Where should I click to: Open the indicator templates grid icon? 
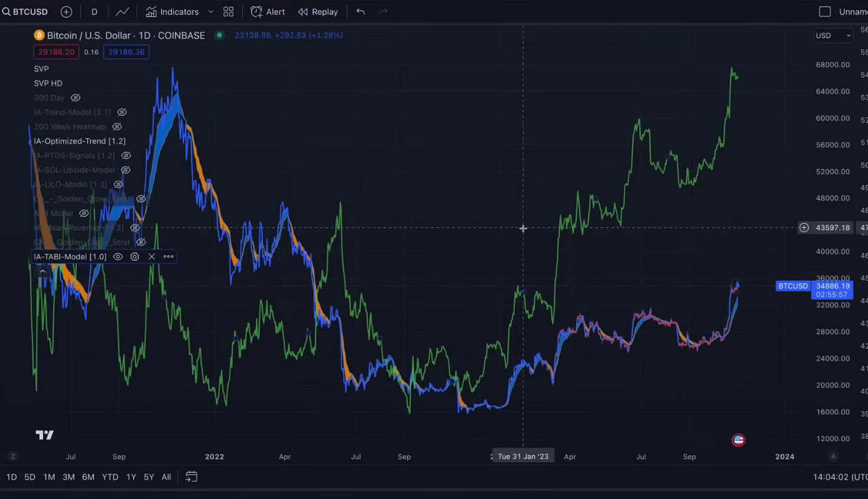pyautogui.click(x=228, y=11)
